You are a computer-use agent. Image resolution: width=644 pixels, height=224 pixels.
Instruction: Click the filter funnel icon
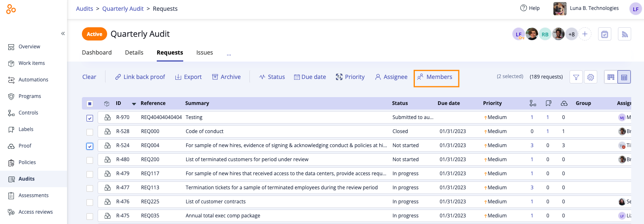[576, 77]
